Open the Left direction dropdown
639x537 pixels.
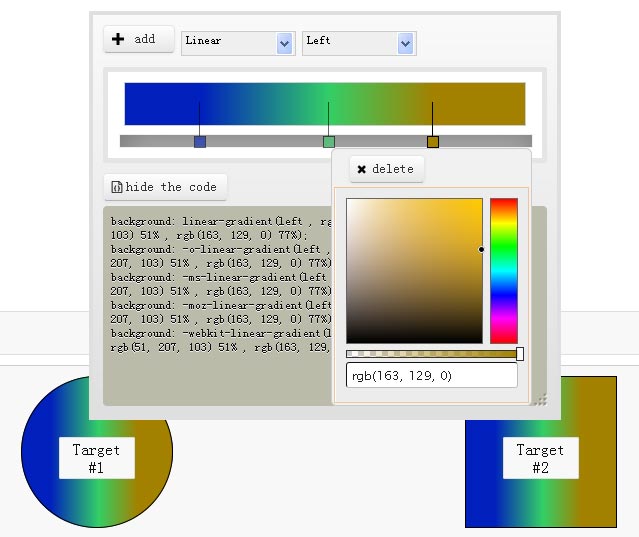pos(359,42)
